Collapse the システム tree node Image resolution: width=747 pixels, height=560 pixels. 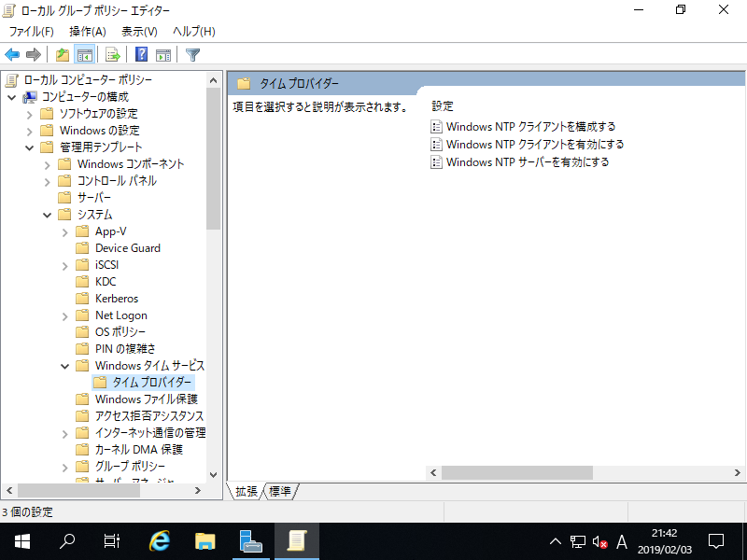(47, 214)
